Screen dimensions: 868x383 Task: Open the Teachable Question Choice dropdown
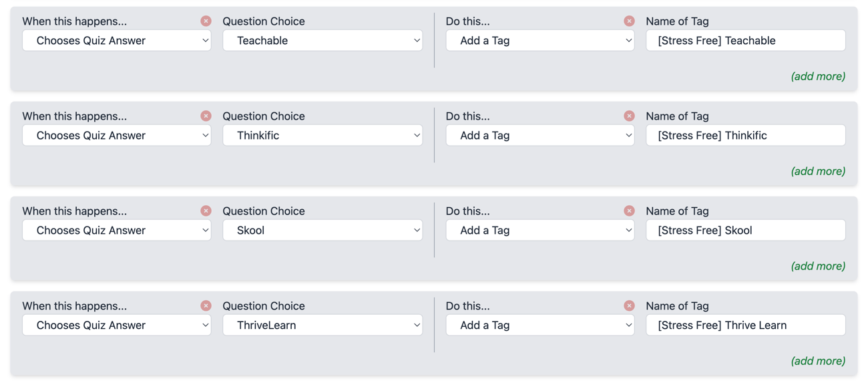[x=322, y=41]
